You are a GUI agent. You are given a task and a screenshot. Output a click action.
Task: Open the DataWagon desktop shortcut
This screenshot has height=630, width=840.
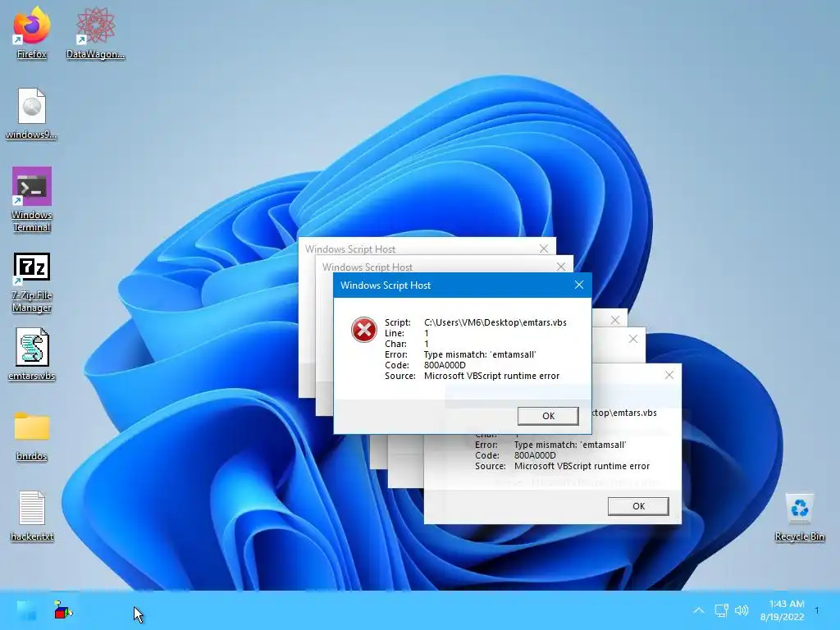coord(95,33)
